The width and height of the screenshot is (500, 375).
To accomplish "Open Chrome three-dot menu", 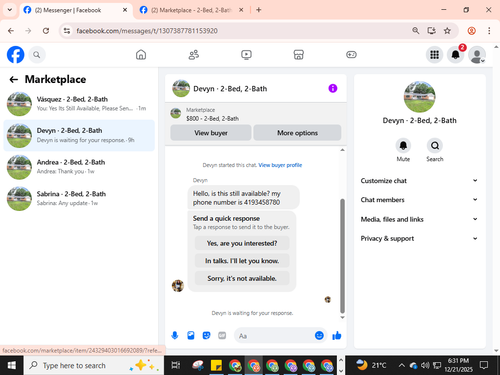I will click(x=489, y=31).
